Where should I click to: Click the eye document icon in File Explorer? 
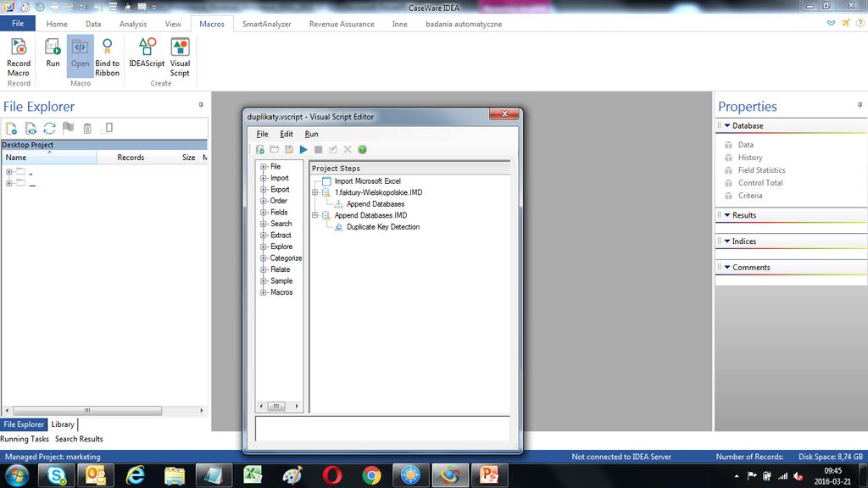(x=31, y=129)
